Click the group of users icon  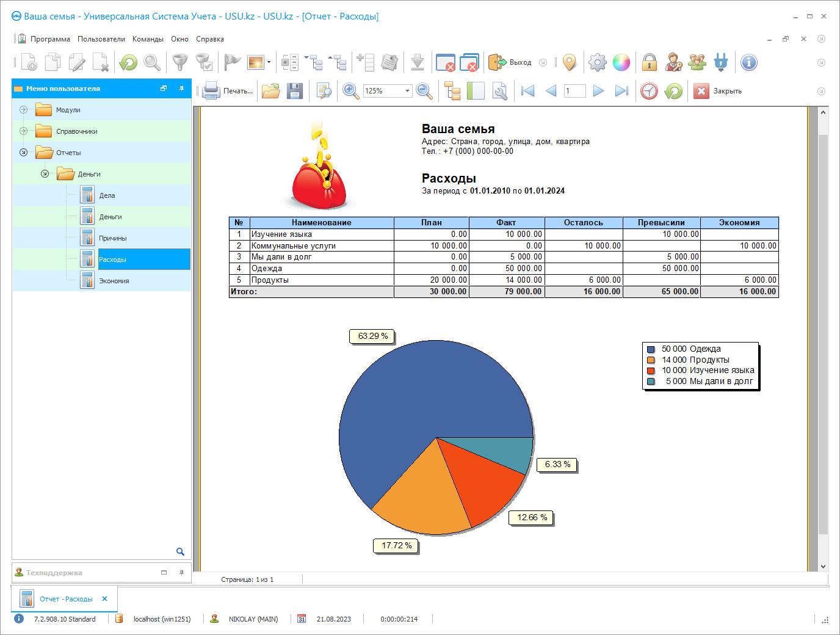click(697, 62)
